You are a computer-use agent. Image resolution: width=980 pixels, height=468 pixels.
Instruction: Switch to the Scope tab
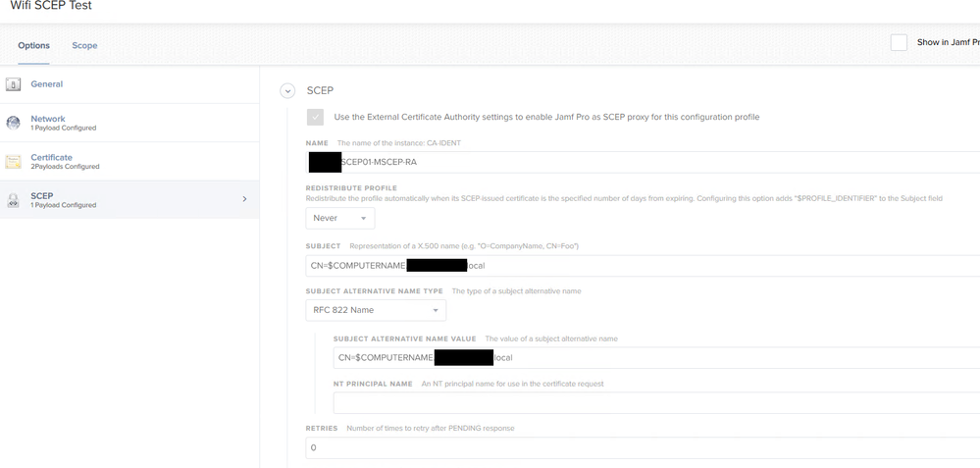[x=84, y=45]
